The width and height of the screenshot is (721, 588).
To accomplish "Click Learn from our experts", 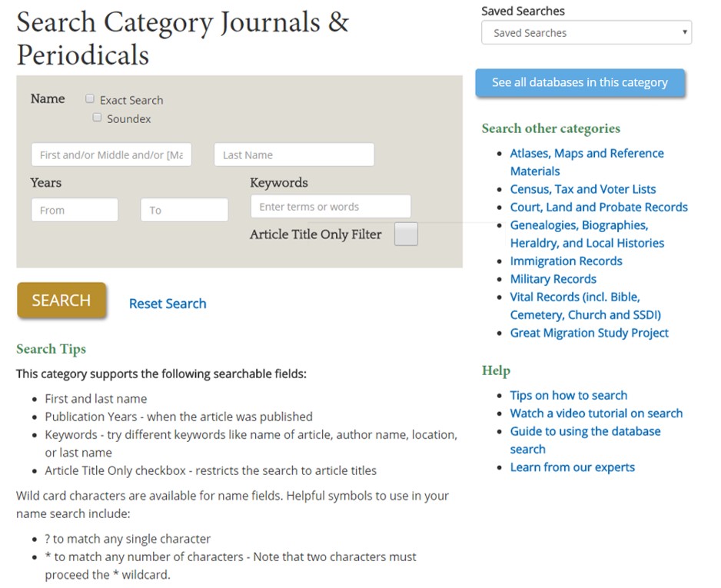I will tap(573, 467).
